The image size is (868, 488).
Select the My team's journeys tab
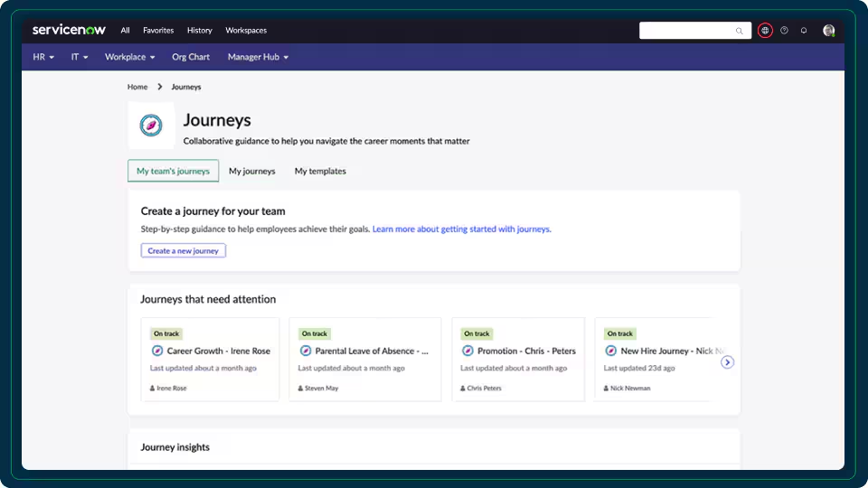coord(174,171)
